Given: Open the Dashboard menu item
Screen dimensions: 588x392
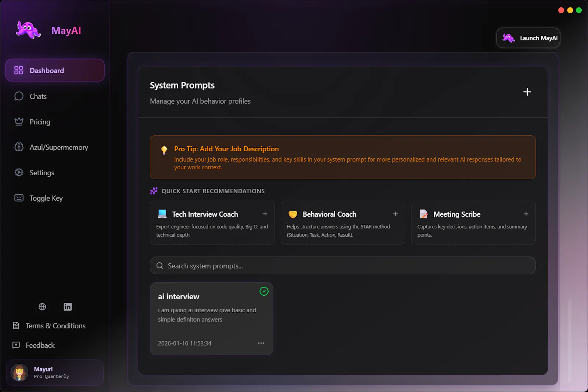Looking at the screenshot, I should pos(55,70).
